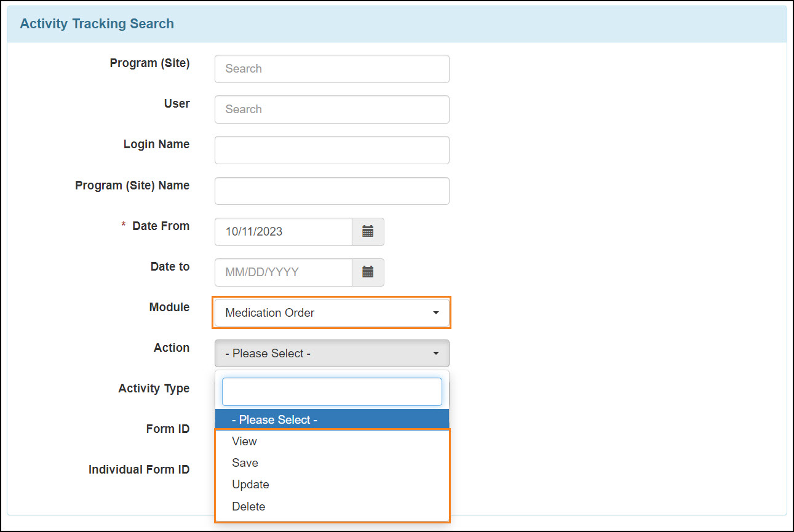Focus the Program (Site) Name text box

[x=332, y=191]
